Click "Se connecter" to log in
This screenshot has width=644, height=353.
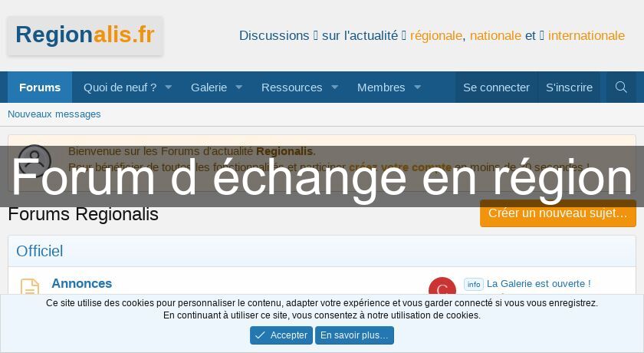496,87
